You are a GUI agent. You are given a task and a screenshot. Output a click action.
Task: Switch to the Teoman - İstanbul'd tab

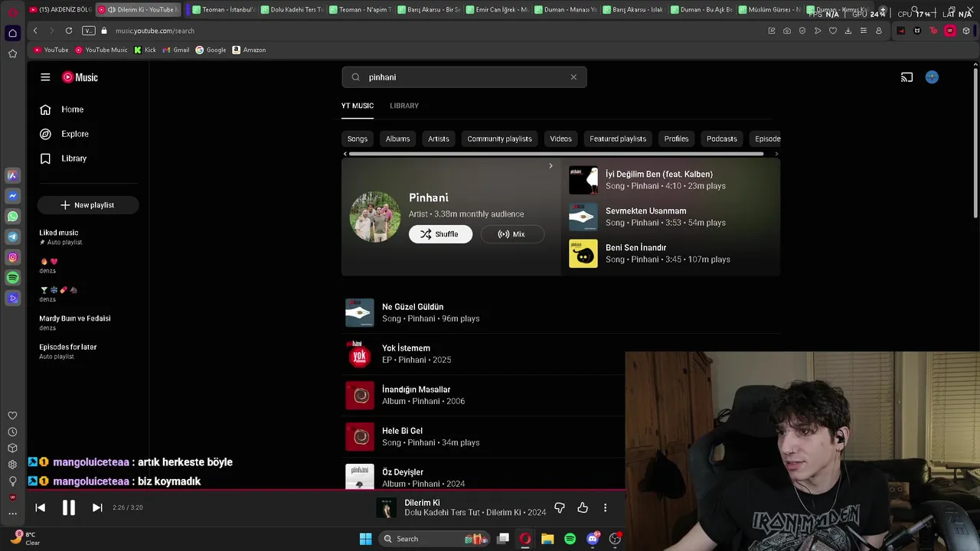[223, 10]
